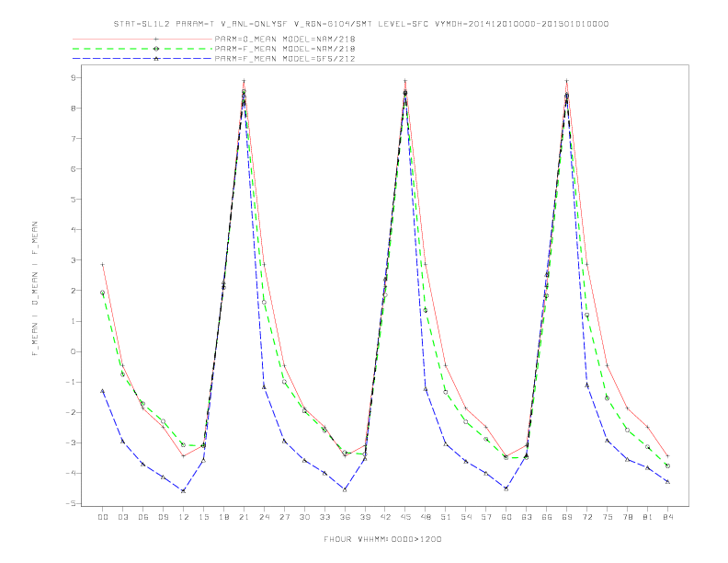Click x-axis forecast hour label 36
Image resolution: width=728 pixels, height=563 pixels.
345,517
